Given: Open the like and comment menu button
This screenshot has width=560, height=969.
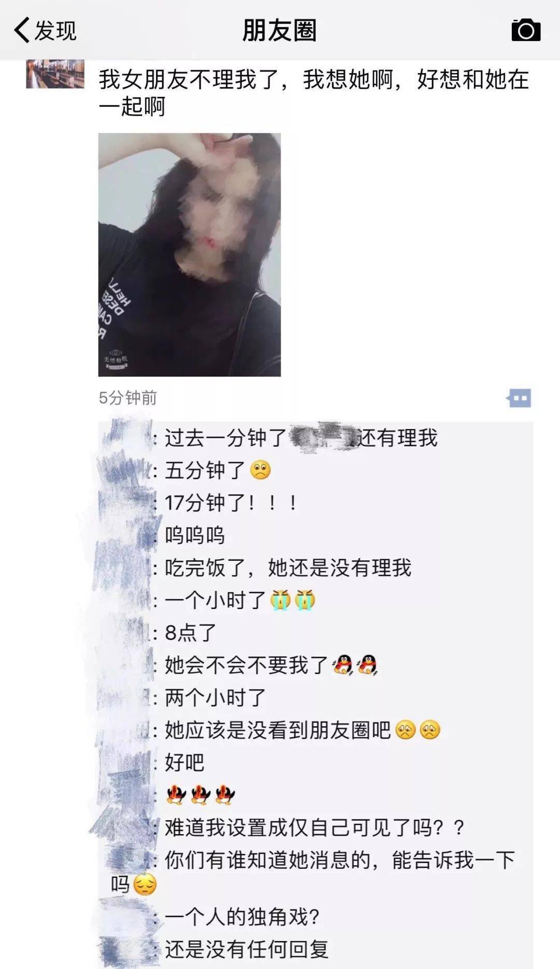Looking at the screenshot, I should (x=519, y=398).
